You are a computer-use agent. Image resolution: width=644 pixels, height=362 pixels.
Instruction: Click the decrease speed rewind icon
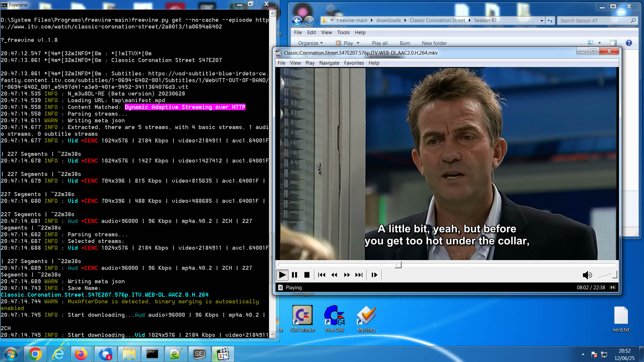(334, 275)
